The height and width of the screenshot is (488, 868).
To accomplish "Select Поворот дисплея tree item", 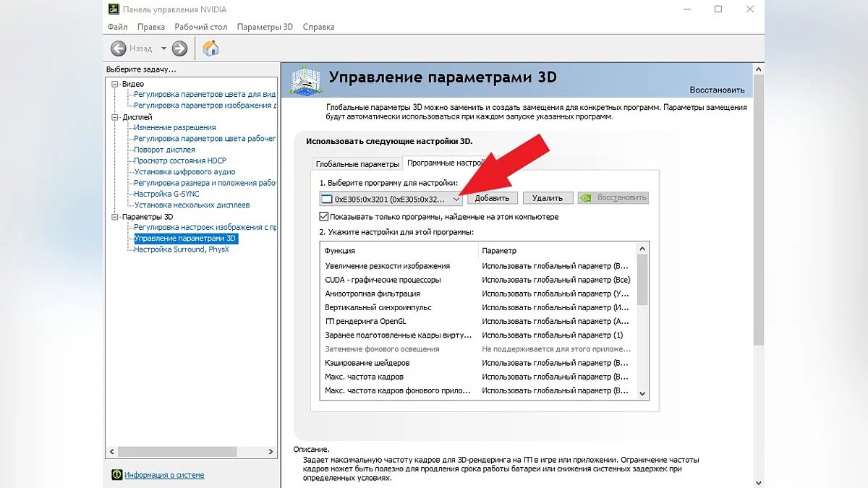I will coord(164,150).
